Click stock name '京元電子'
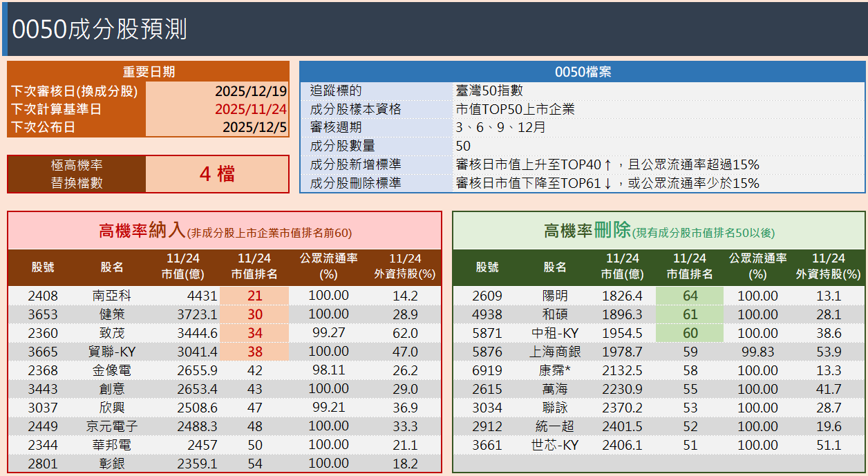Screen dimensions: 868x476 click(x=112, y=426)
